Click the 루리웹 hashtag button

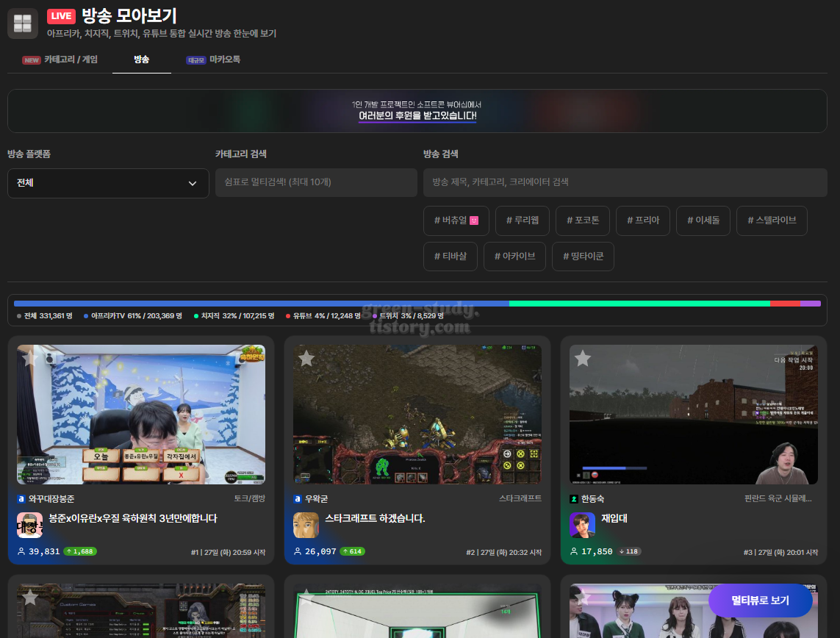point(523,221)
